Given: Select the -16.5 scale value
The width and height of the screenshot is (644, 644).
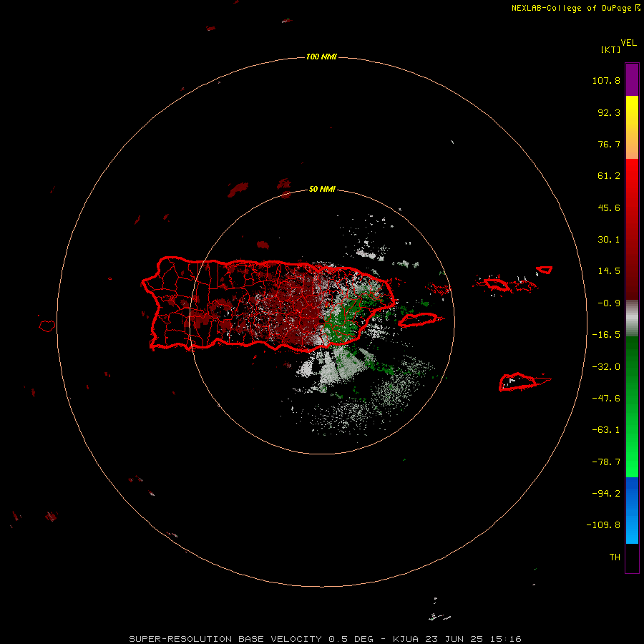Looking at the screenshot, I should [606, 335].
